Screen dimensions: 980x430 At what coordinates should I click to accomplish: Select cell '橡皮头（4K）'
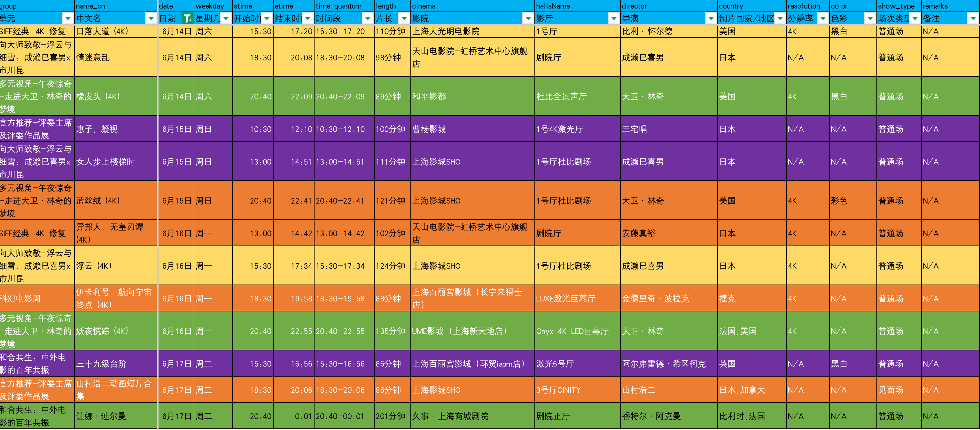(x=116, y=96)
